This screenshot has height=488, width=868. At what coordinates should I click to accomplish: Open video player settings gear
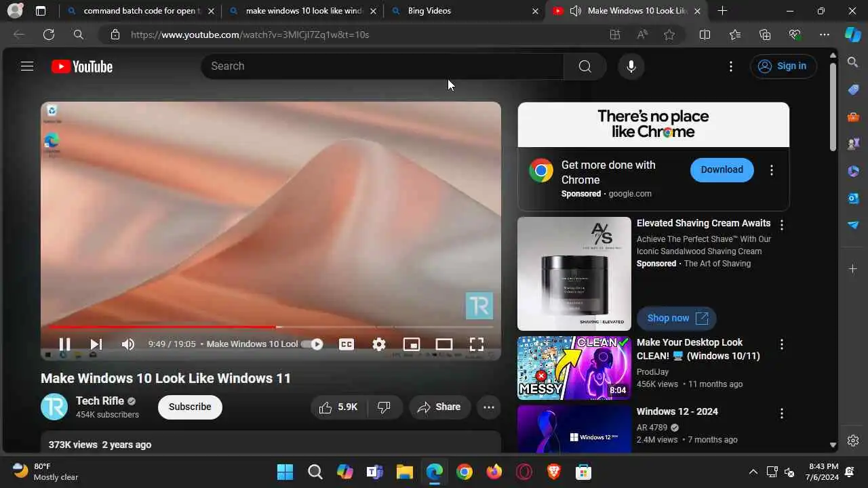[379, 344]
